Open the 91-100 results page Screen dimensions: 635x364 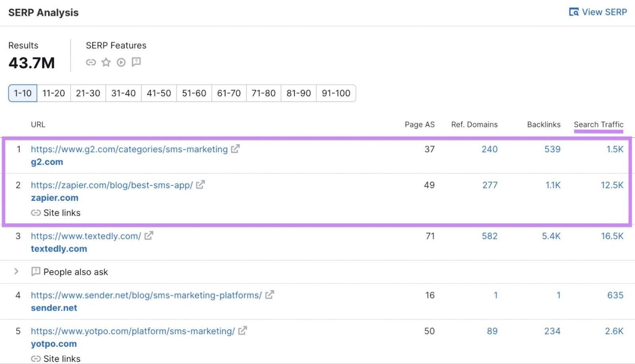pyautogui.click(x=335, y=93)
